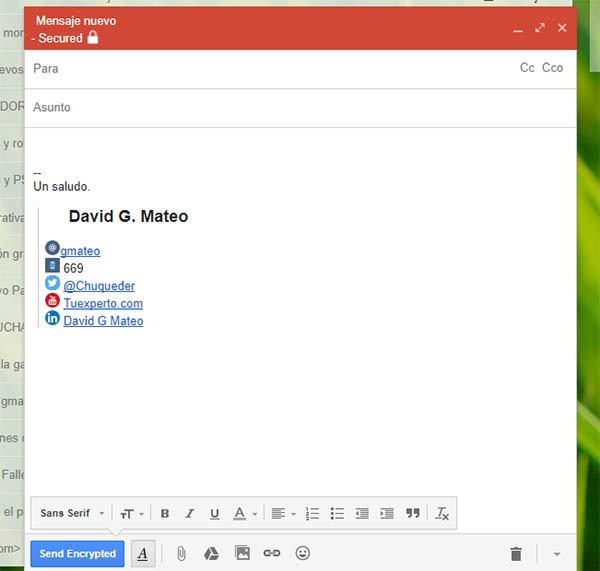600x571 pixels.
Task: Click the email @ icon in signature
Action: click(x=52, y=248)
